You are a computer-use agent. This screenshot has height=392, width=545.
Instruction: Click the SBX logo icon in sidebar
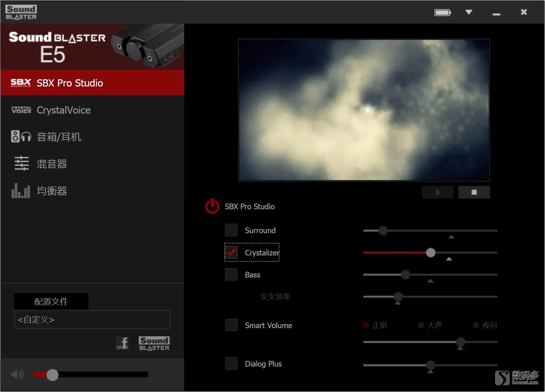point(21,83)
